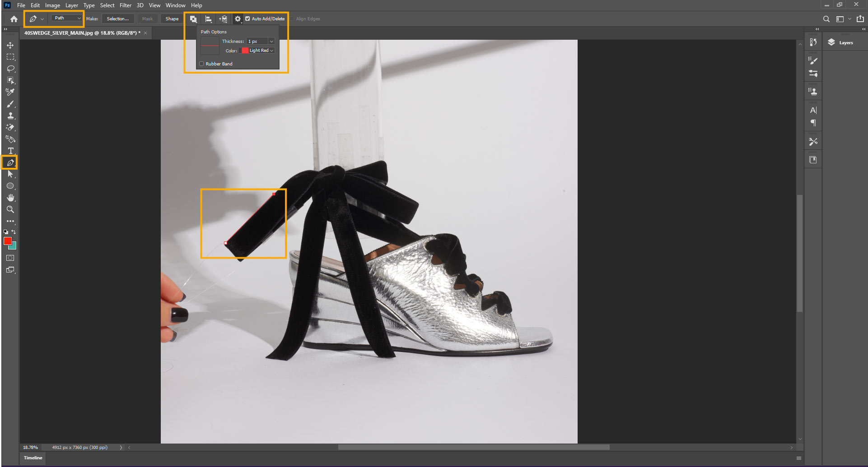Open the Path mode dropdown
Screen dimensions: 868x467
click(x=67, y=18)
